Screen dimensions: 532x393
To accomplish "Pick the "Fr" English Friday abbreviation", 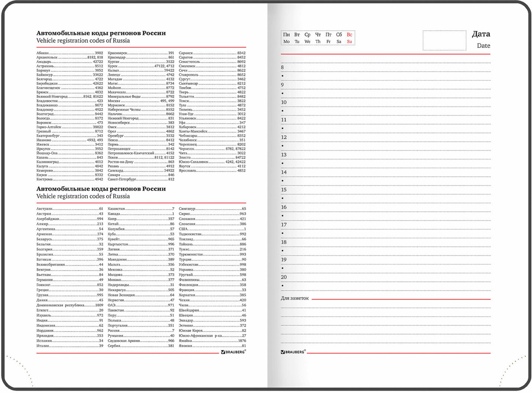I will click(x=328, y=42).
